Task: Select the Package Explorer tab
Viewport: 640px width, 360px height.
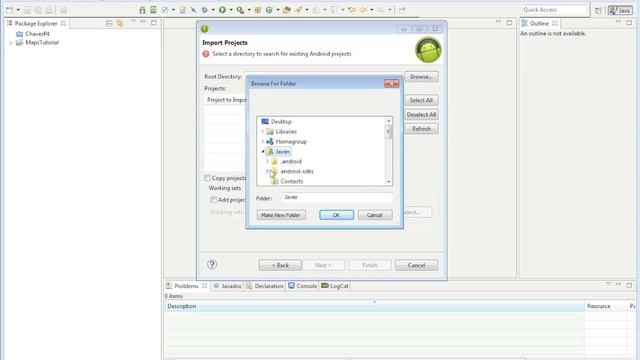Action: pos(36,24)
